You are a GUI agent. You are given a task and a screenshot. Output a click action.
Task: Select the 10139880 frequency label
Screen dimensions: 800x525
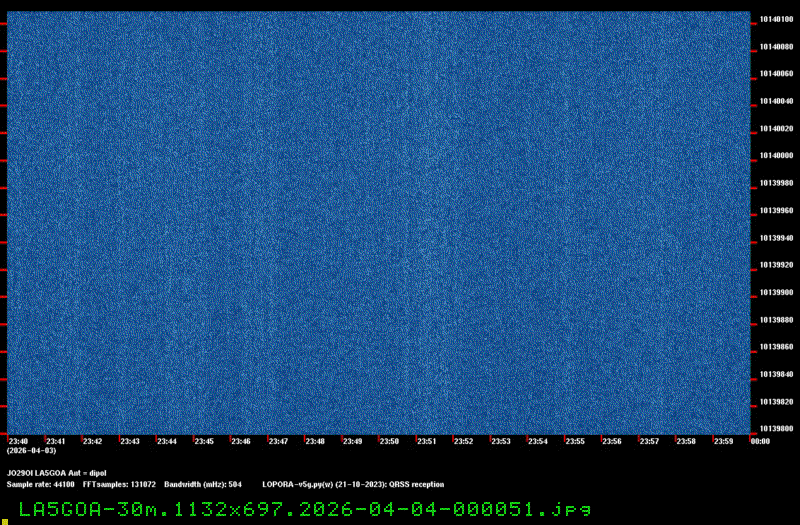tap(777, 320)
